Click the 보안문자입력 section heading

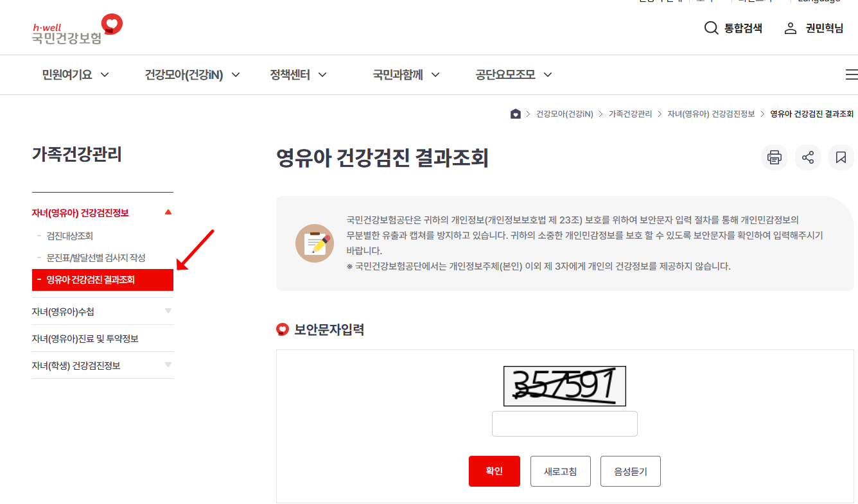(x=329, y=329)
